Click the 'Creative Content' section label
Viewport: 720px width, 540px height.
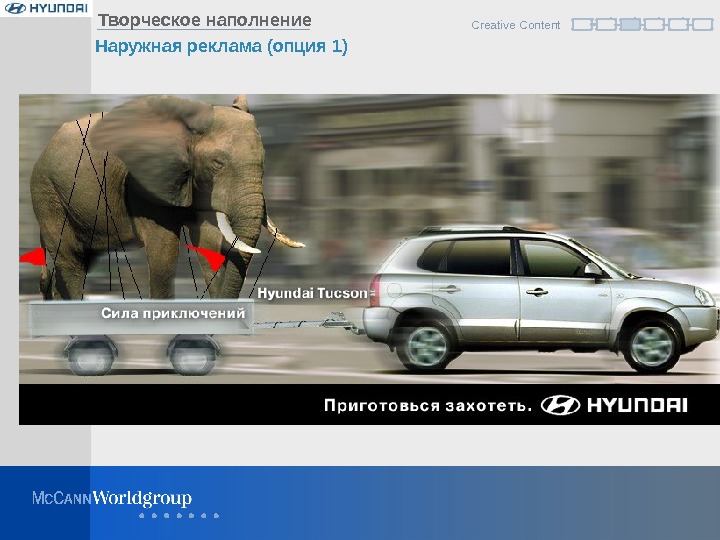click(x=515, y=25)
